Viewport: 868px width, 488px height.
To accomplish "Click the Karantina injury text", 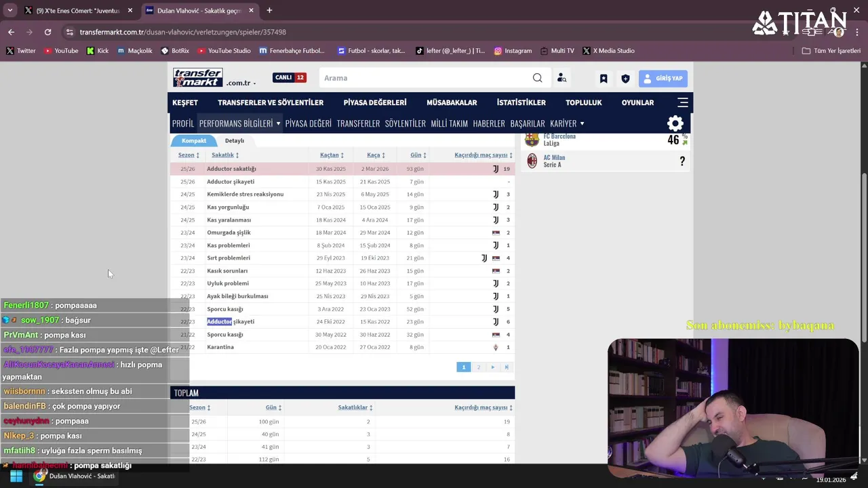I will click(x=220, y=347).
